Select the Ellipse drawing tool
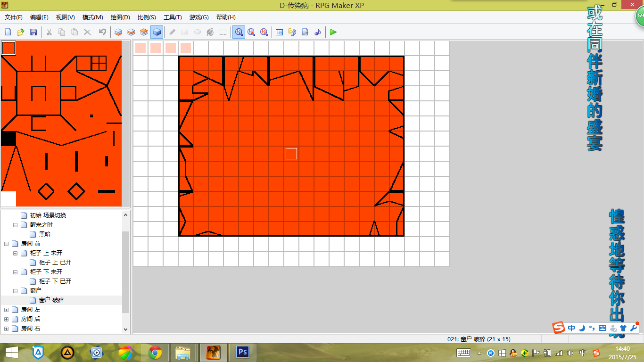Viewport: 644px width, 362px height. [x=198, y=32]
